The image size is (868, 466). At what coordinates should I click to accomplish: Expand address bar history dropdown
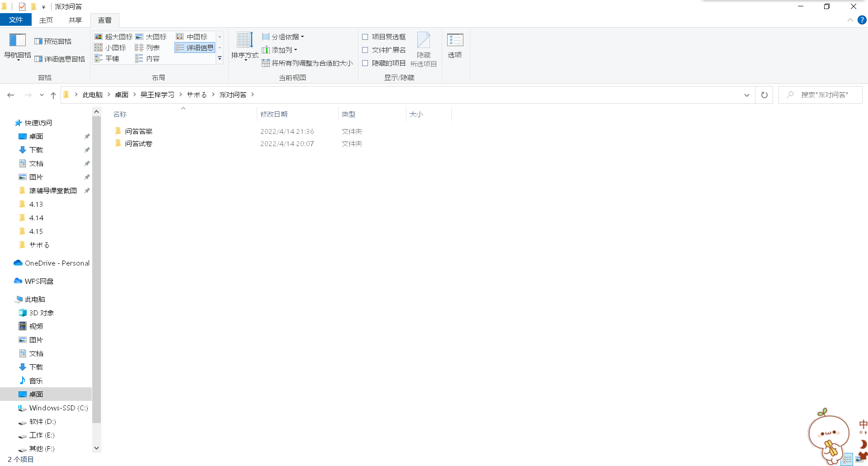click(746, 95)
